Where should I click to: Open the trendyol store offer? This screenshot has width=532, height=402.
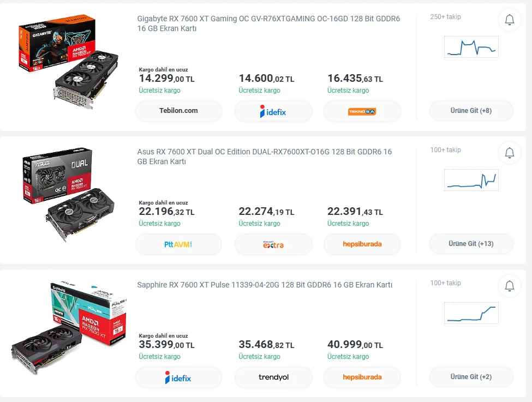pyautogui.click(x=273, y=377)
